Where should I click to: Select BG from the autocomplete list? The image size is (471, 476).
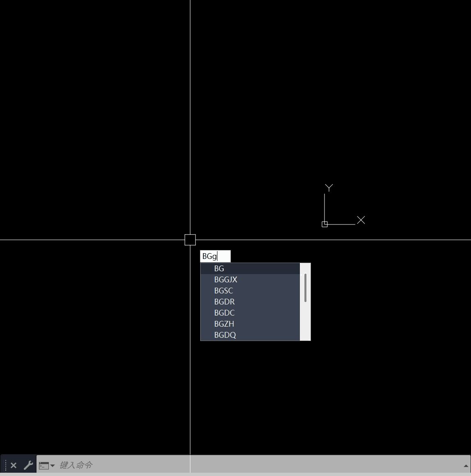click(x=219, y=268)
